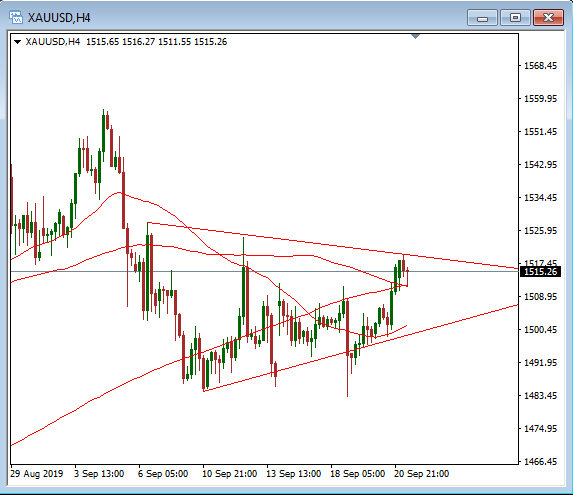Click the 29 Aug 2019 date label

pyautogui.click(x=37, y=474)
